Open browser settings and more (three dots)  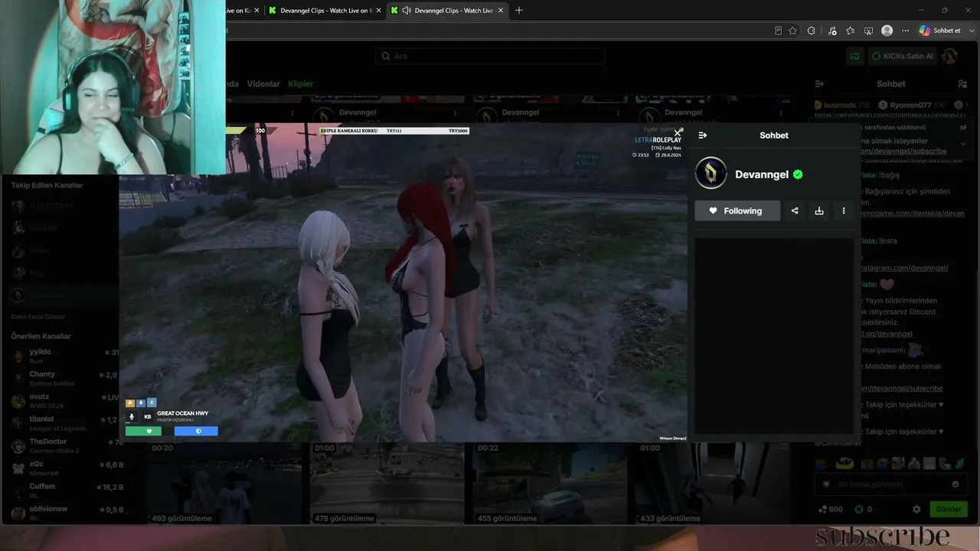[x=906, y=31]
